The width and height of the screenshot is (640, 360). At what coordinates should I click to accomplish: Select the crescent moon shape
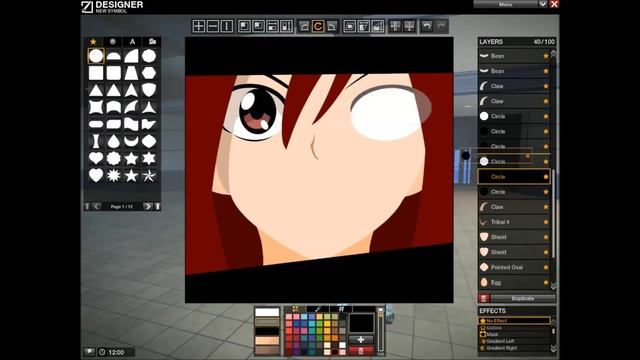tap(131, 141)
